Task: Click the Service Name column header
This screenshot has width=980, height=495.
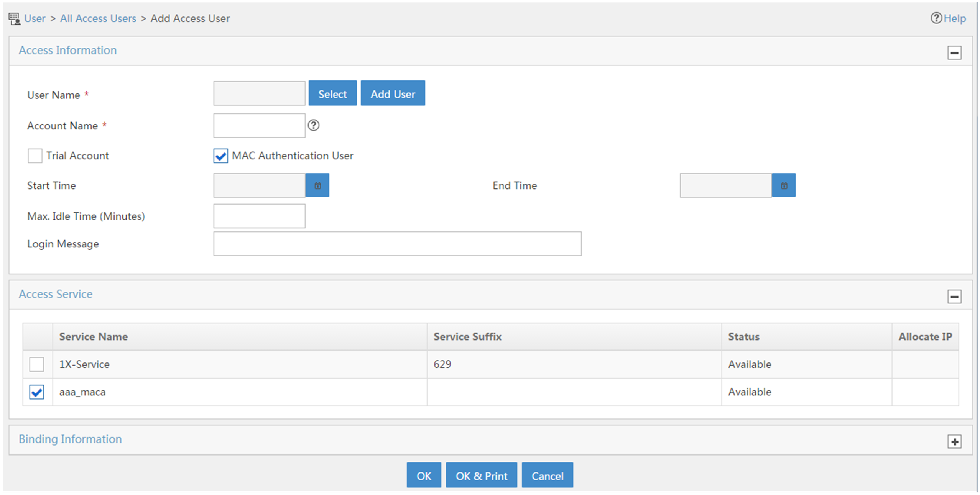Action: 240,337
